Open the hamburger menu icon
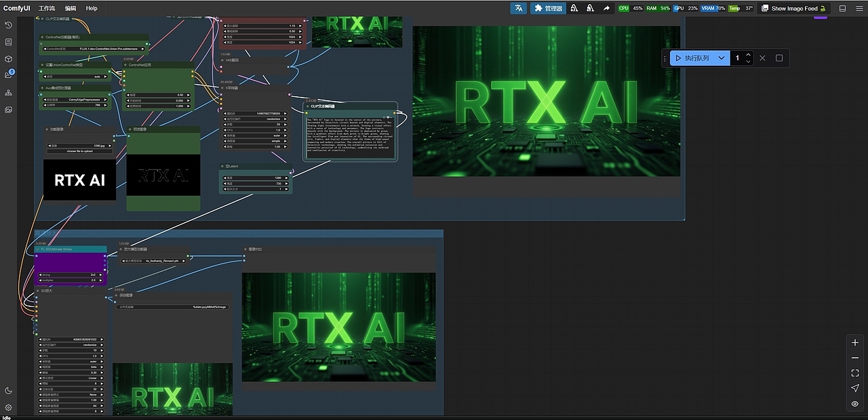Screen dimensions: 868x420 tap(859, 8)
